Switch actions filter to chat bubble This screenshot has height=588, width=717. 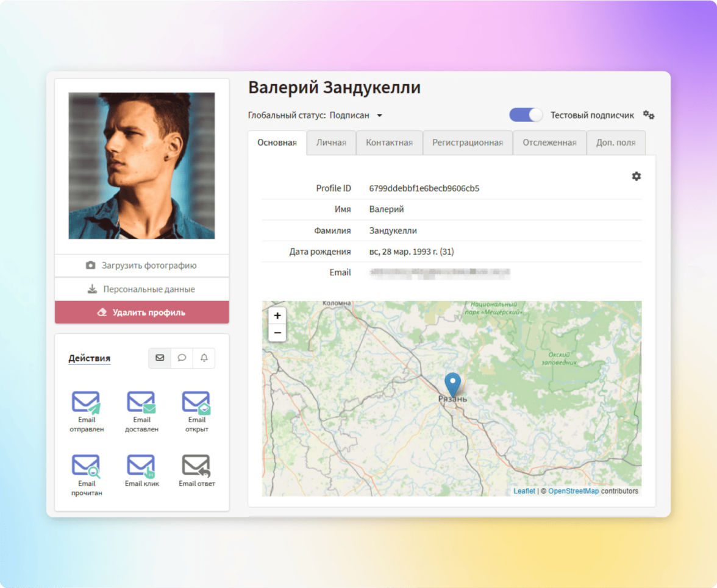(x=182, y=358)
